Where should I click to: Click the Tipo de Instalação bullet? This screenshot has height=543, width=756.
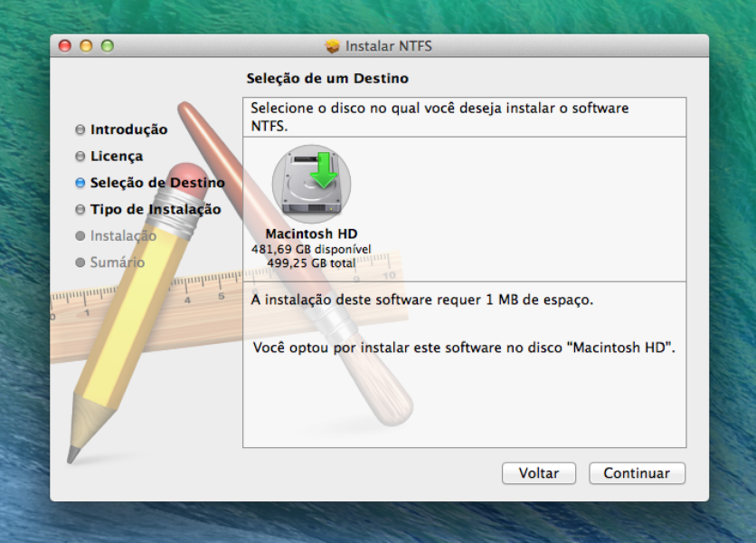tap(80, 209)
